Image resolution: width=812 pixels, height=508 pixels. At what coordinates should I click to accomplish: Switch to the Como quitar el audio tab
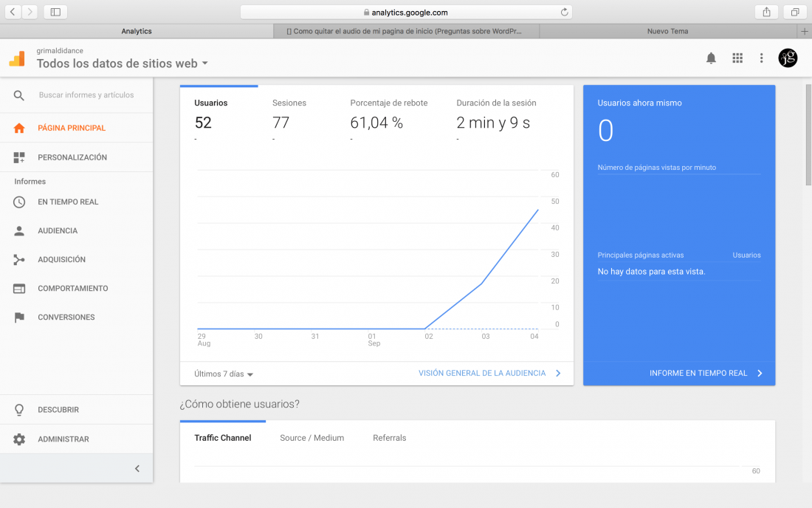coord(407,31)
